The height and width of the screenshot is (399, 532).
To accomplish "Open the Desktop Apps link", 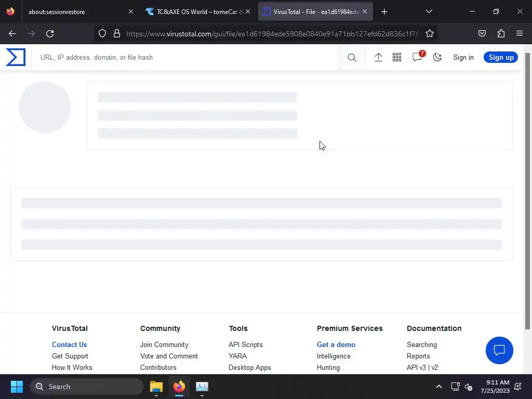I will pos(250,367).
